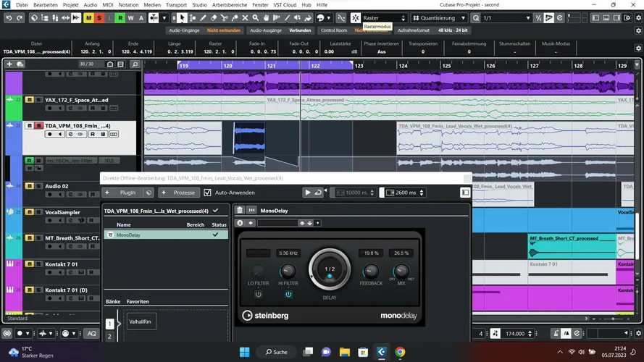644x362 pixels.
Task: Toggle global Mute (M) state button
Action: point(88,18)
